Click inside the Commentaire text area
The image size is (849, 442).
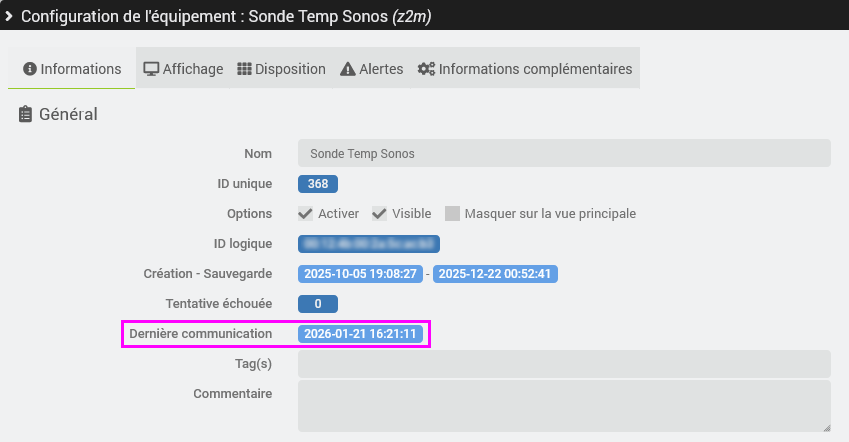tap(564, 405)
